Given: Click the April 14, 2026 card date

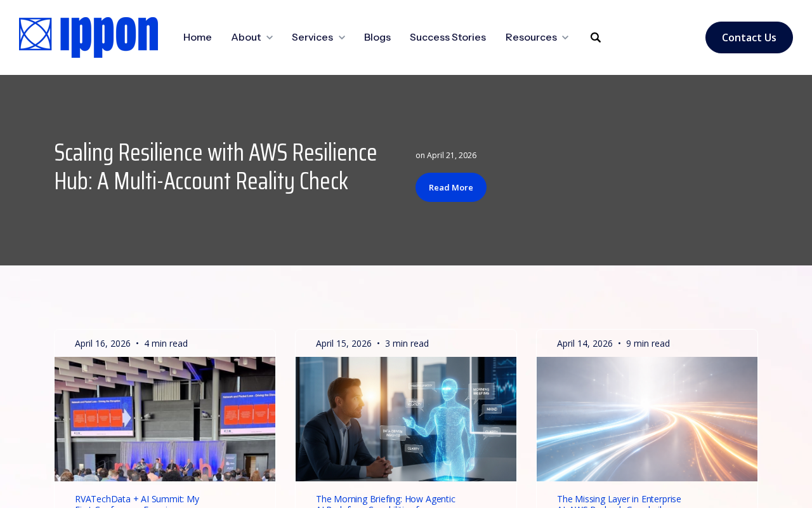Looking at the screenshot, I should (x=585, y=344).
